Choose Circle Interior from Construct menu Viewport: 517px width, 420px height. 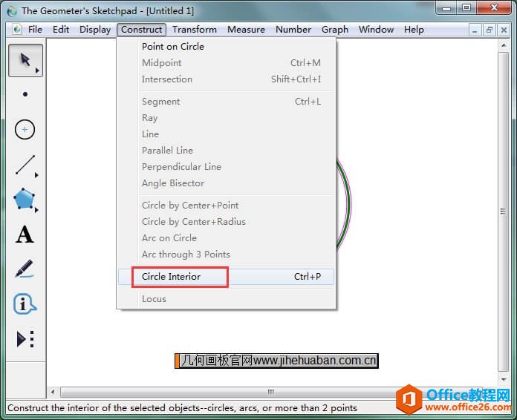click(x=226, y=276)
